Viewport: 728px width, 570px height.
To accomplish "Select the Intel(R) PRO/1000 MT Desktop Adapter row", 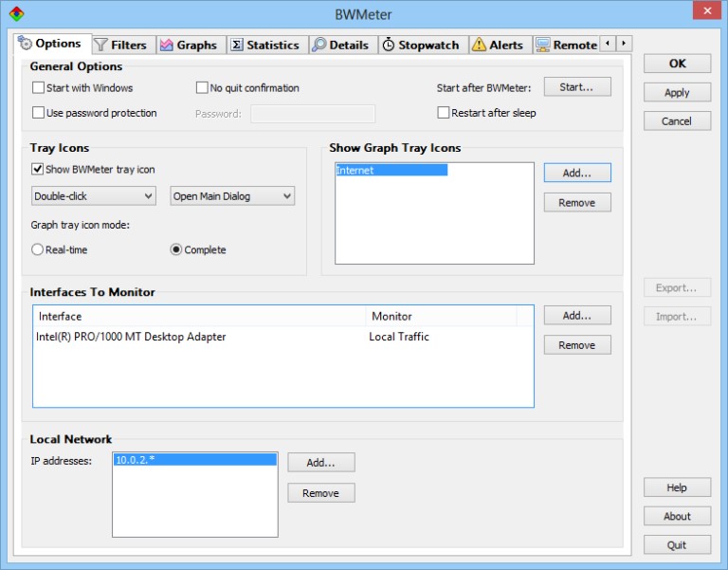I will (283, 337).
